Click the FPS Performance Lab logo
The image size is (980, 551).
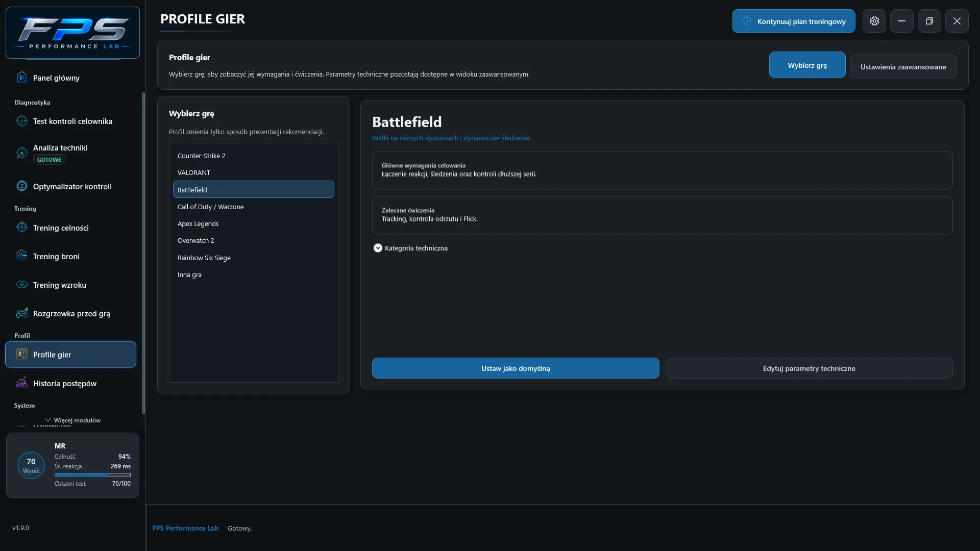72,33
